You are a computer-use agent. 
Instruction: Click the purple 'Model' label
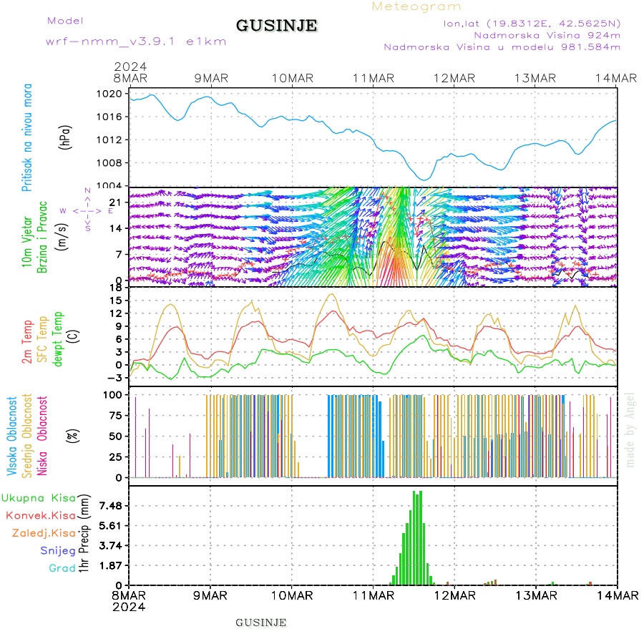[65, 21]
